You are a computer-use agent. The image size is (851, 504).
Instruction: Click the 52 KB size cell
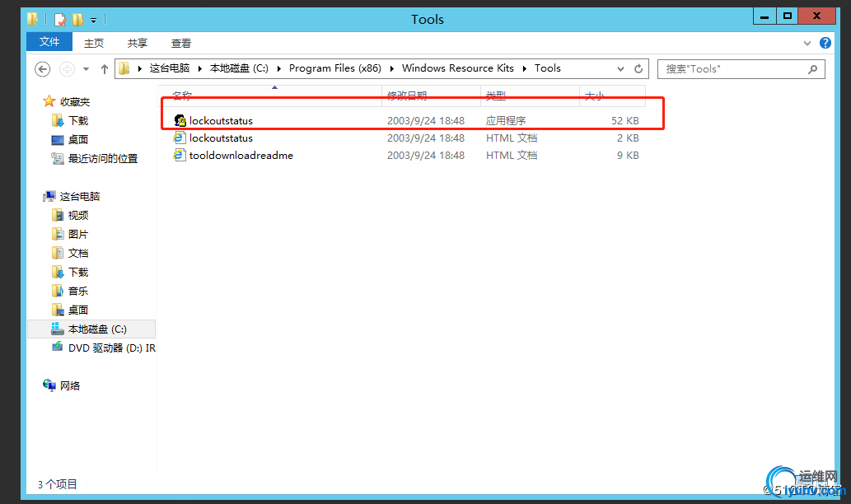(624, 120)
